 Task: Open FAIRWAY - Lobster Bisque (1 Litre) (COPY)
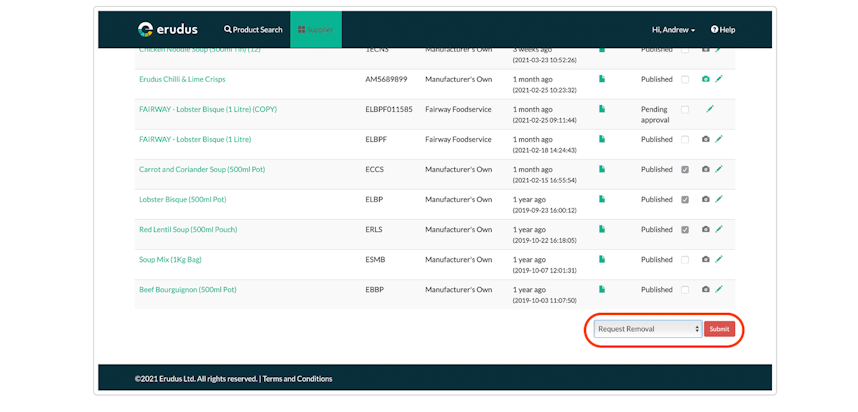[x=208, y=109]
